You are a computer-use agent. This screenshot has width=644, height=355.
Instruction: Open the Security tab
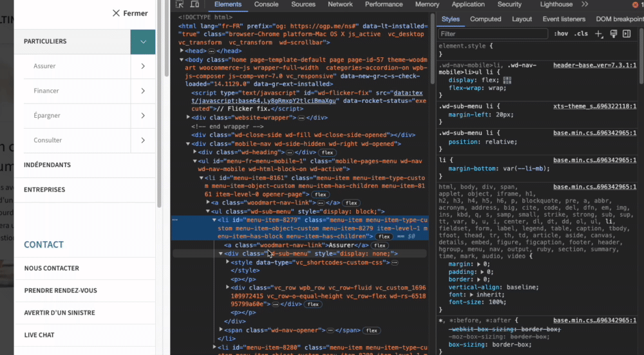coord(509,5)
